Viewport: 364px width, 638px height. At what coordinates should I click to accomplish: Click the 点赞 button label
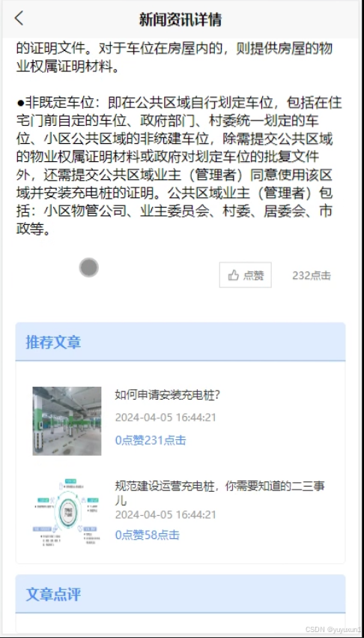pyautogui.click(x=254, y=275)
